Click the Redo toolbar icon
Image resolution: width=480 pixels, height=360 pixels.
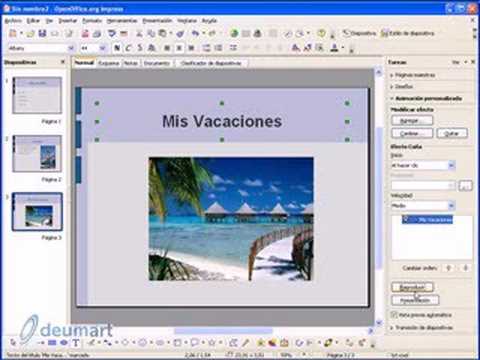[x=212, y=33]
